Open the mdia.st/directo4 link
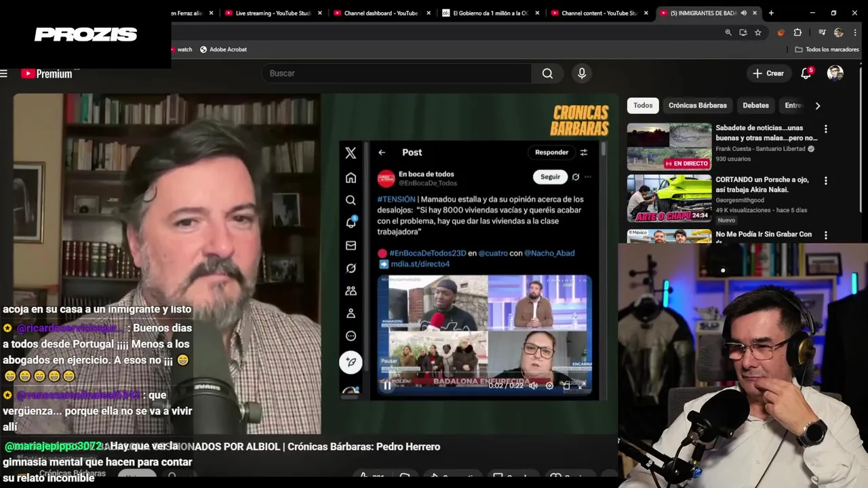The width and height of the screenshot is (868, 488). [420, 264]
